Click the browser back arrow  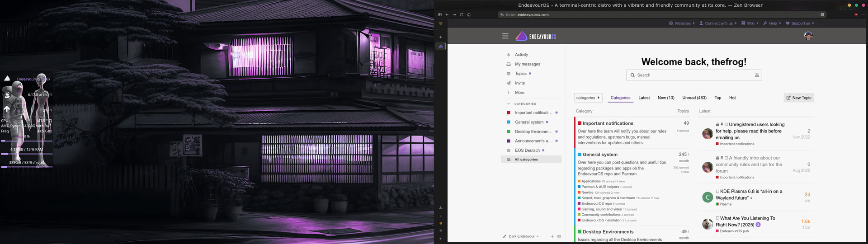447,15
